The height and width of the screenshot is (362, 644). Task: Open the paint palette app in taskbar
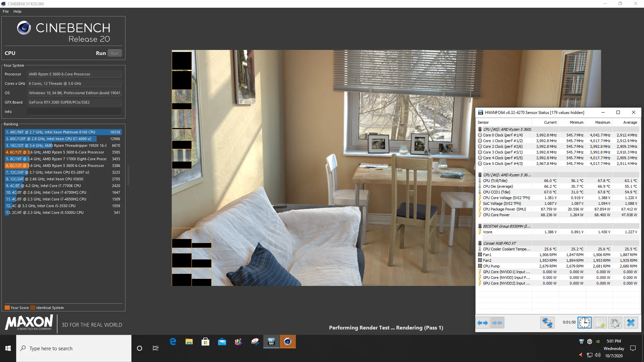point(255,342)
